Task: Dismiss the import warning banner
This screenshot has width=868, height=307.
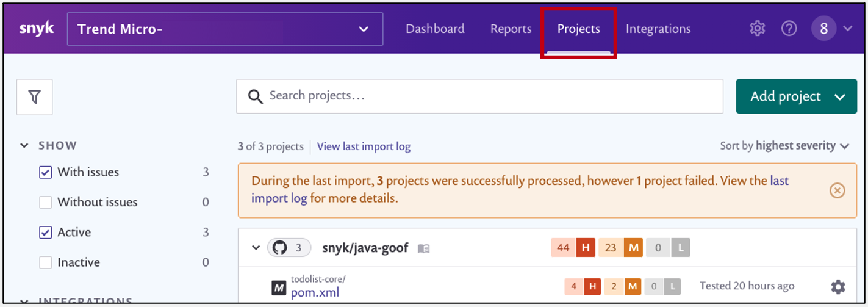Action: 838,190
